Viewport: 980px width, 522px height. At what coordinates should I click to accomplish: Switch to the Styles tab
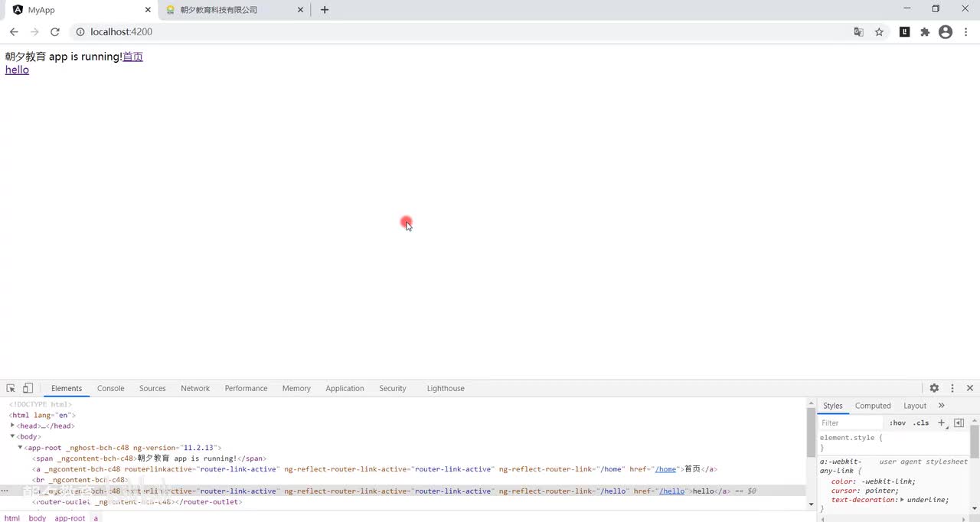click(833, 406)
